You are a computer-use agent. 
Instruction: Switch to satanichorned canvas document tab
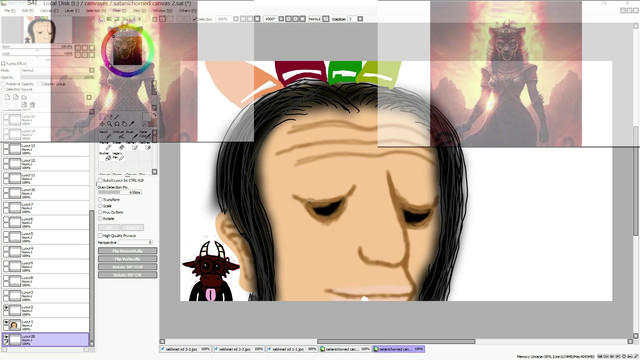point(346,349)
